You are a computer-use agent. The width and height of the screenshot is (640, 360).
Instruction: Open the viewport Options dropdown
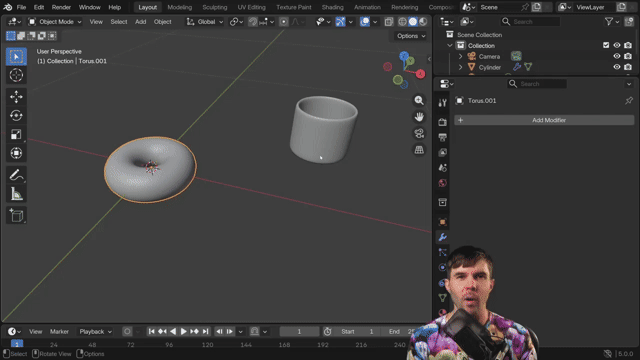click(411, 36)
